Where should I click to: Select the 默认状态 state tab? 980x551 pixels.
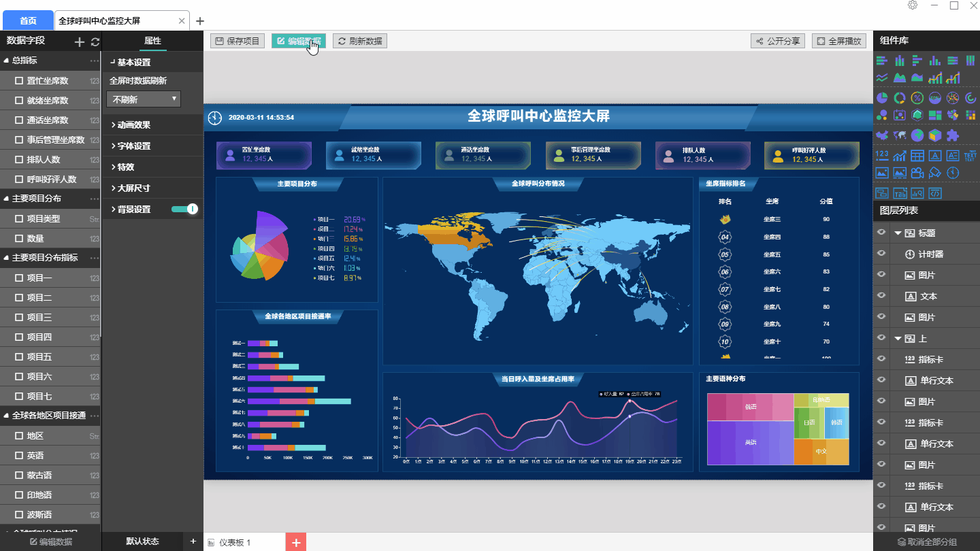pyautogui.click(x=142, y=541)
